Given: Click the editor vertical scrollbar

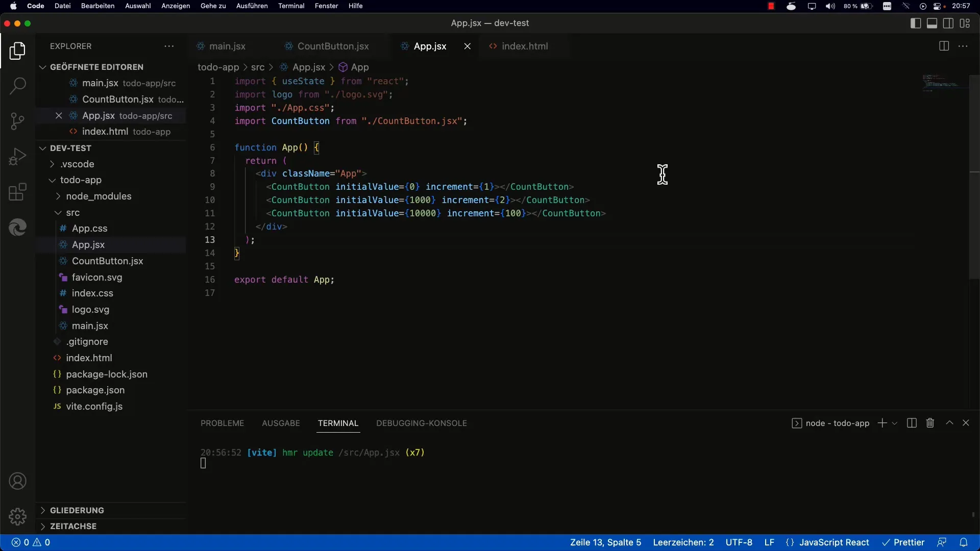Looking at the screenshot, I should [974, 177].
